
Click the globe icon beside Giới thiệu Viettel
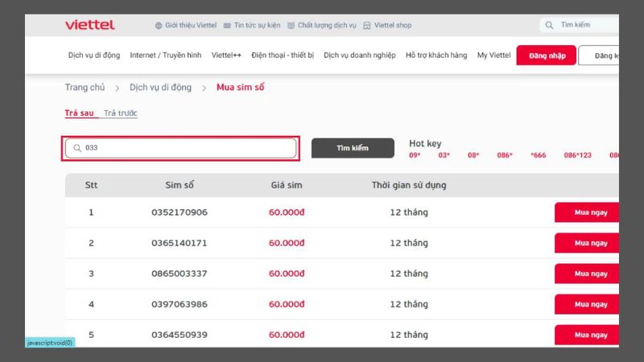pyautogui.click(x=159, y=26)
